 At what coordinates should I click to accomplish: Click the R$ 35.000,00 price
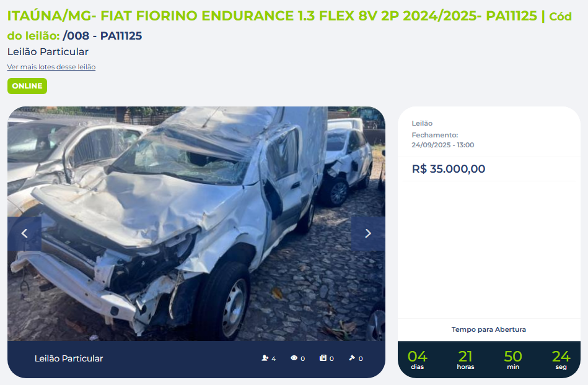point(449,169)
